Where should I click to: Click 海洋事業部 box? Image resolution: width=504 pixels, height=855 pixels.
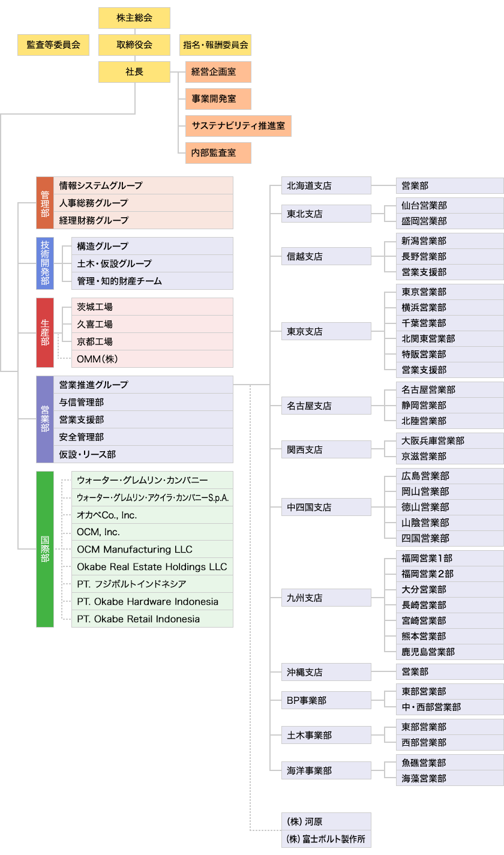(326, 770)
